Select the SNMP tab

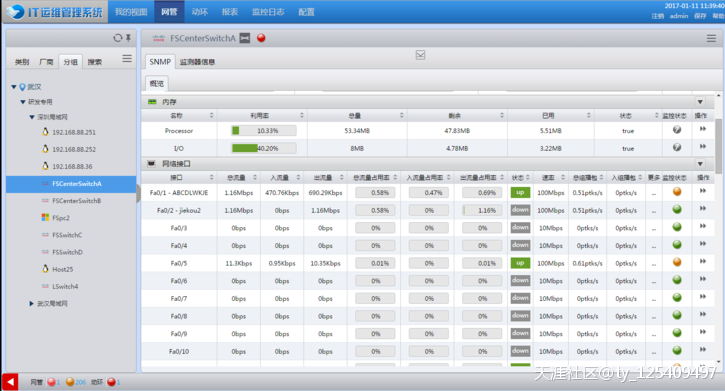tap(160, 61)
